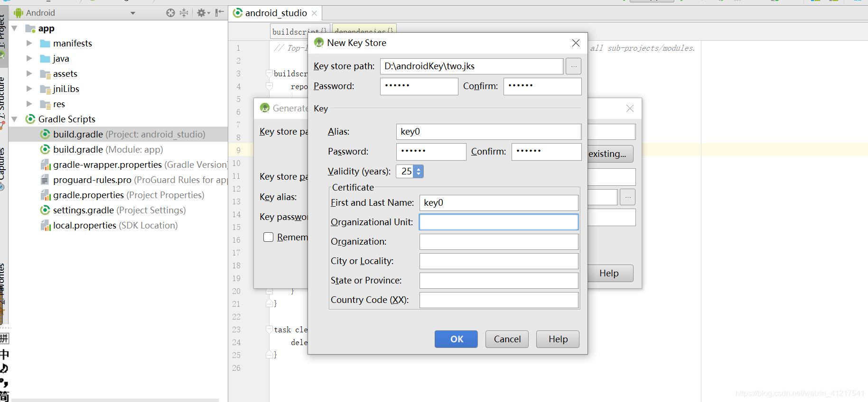868x402 pixels.
Task: Click Choose existing button in Generate dialog
Action: (610, 154)
